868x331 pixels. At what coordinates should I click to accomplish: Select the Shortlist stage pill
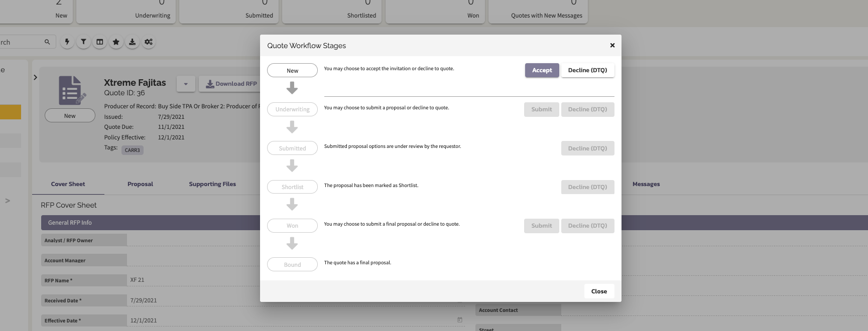[292, 187]
